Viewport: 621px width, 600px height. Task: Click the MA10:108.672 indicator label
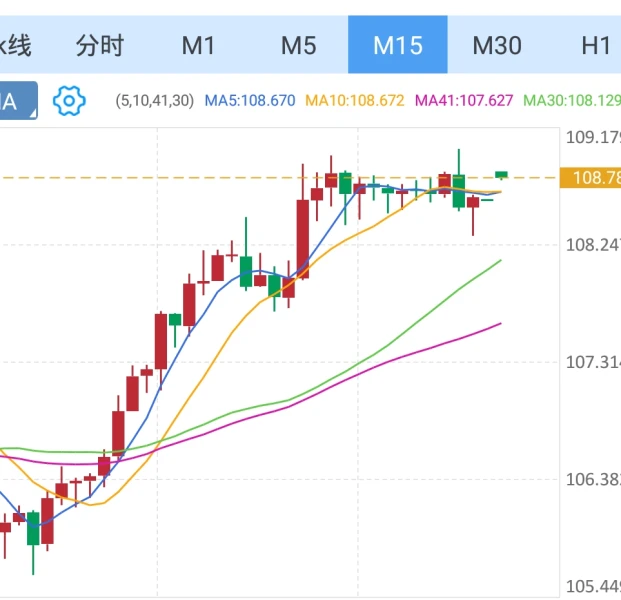click(354, 101)
